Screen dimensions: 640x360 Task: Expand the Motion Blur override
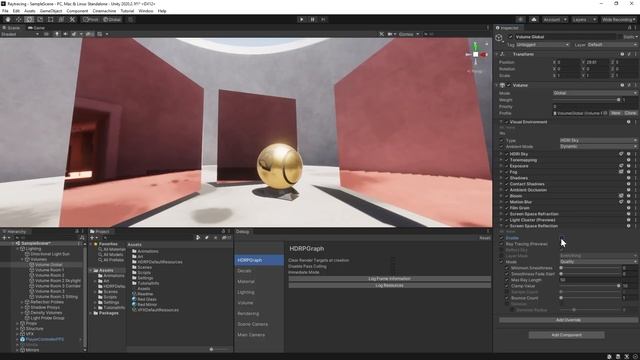(502, 202)
